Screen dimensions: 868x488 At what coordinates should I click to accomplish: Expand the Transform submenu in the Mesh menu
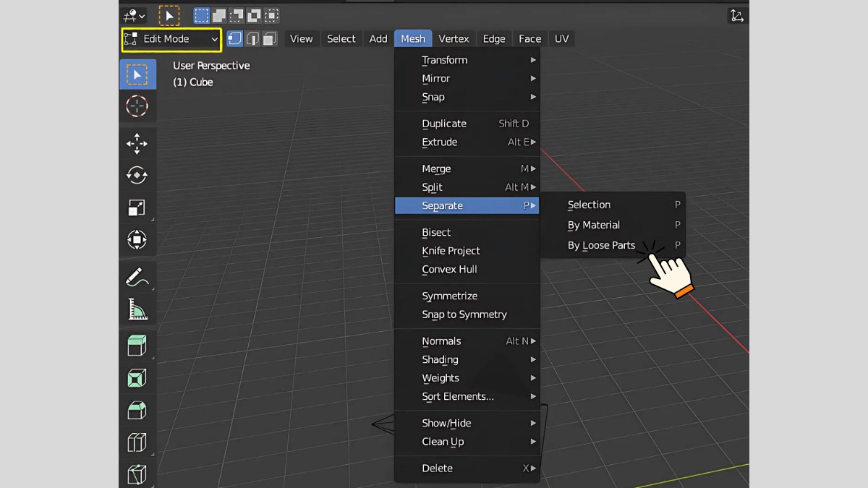click(x=467, y=60)
